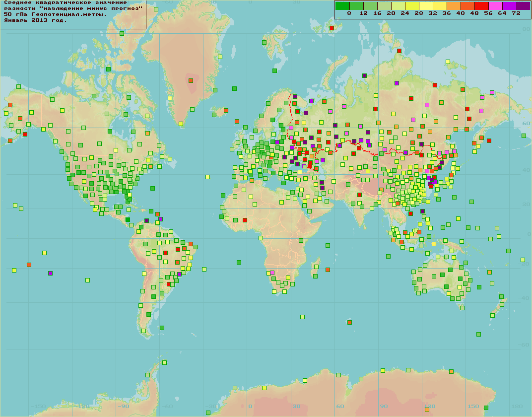The image size is (532, 417).
Task: Click the orange station marker on Iceland
Action: coord(226,111)
